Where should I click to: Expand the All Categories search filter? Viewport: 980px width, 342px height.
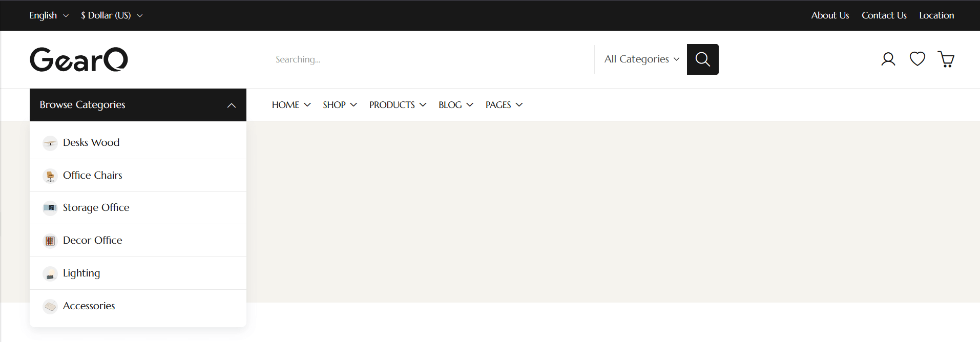click(641, 59)
